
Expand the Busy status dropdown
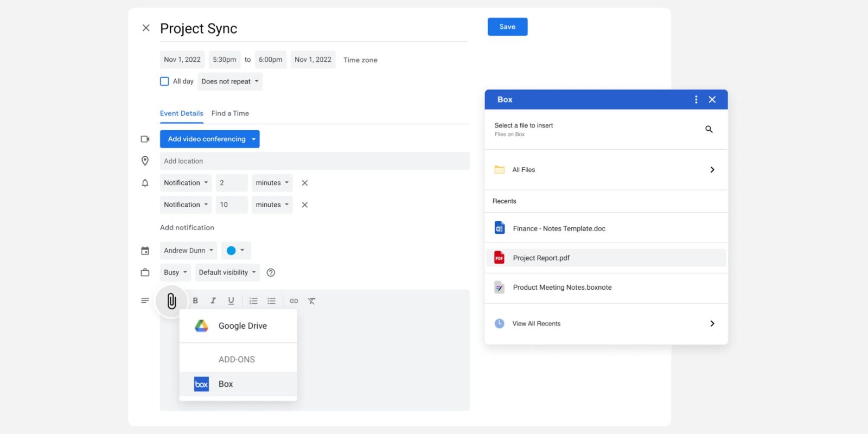[x=175, y=272]
